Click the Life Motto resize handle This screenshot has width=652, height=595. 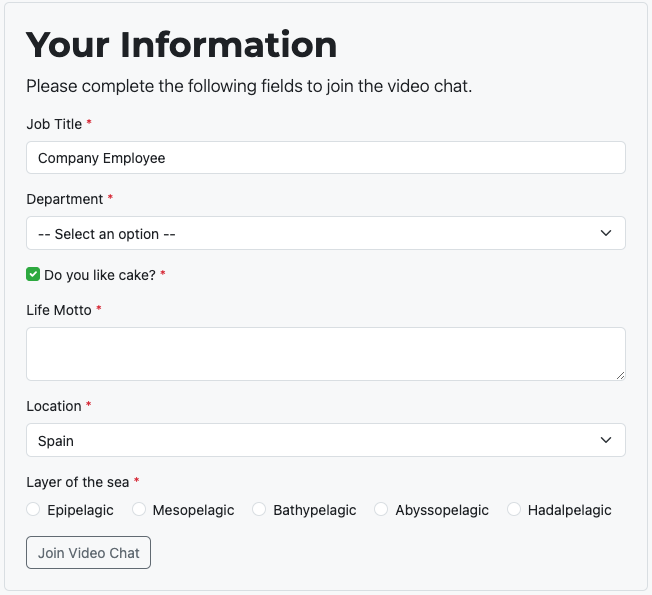(620, 375)
